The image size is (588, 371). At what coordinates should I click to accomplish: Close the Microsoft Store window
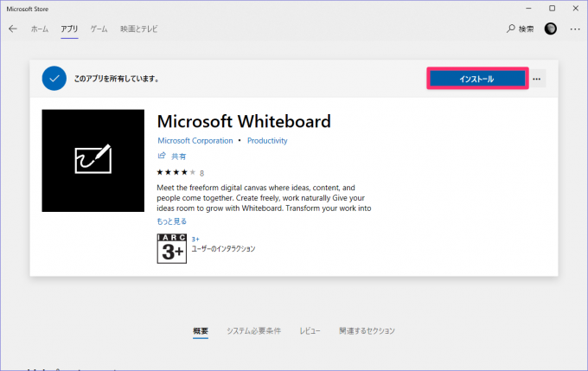(576, 9)
